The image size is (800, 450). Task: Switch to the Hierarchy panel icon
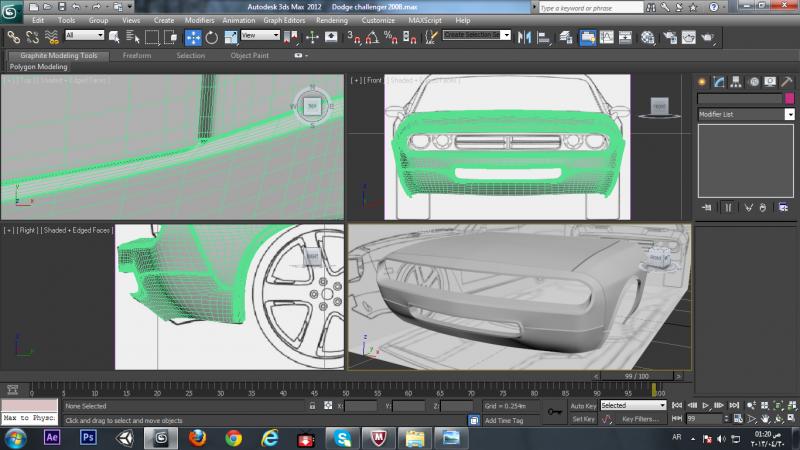(x=736, y=81)
